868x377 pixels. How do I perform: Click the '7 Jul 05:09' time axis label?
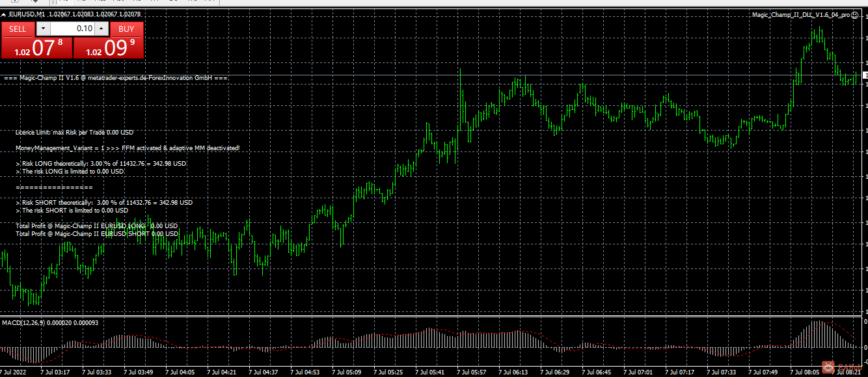click(347, 372)
